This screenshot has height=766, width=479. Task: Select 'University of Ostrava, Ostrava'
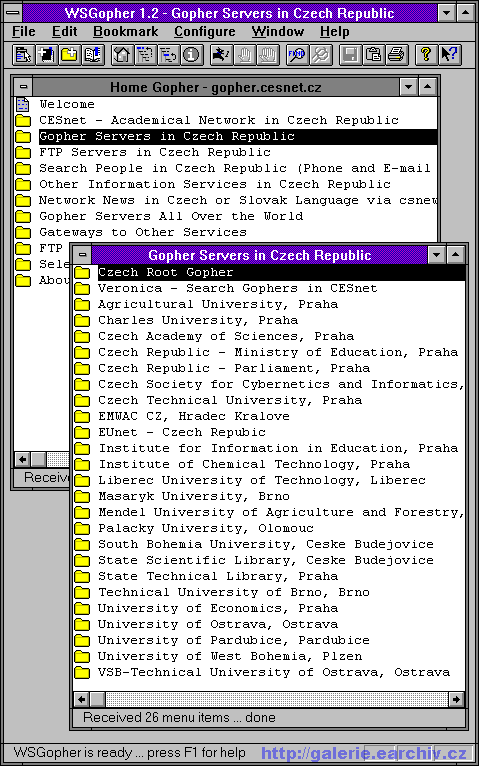(x=218, y=625)
